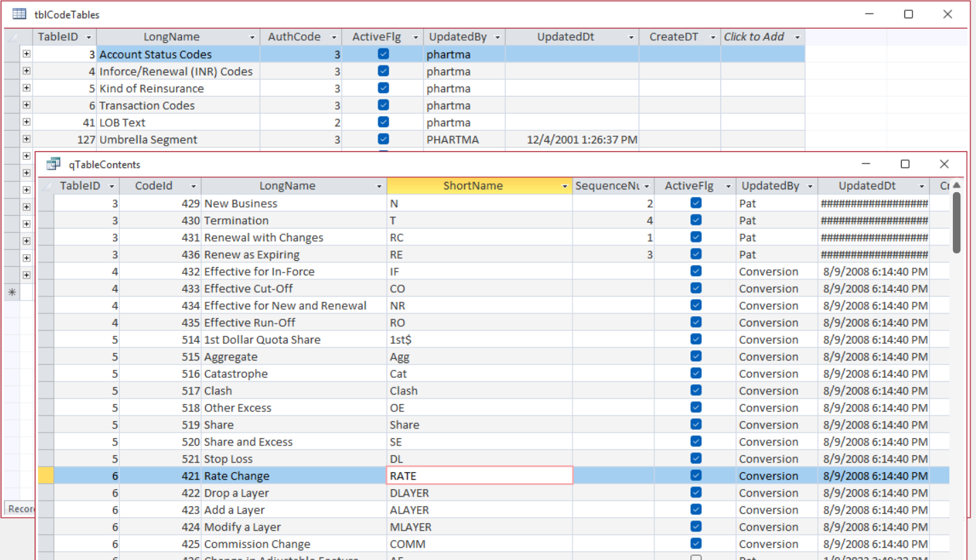The height and width of the screenshot is (560, 976).
Task: Click the 'Renew as Expiring' cell
Action: [294, 254]
